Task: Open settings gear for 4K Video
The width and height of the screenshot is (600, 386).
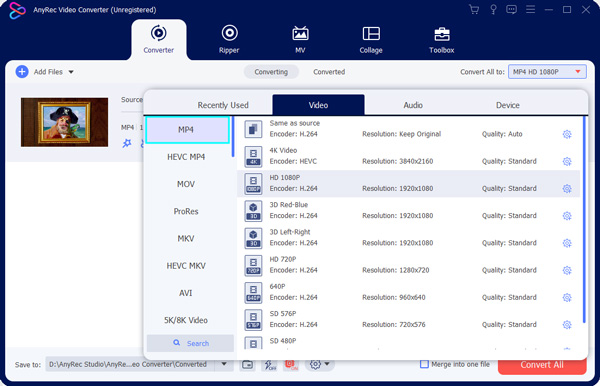Action: [567, 161]
